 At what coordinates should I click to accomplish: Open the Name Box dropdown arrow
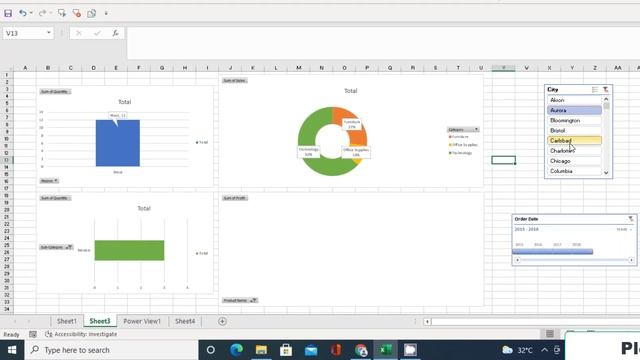pos(49,33)
